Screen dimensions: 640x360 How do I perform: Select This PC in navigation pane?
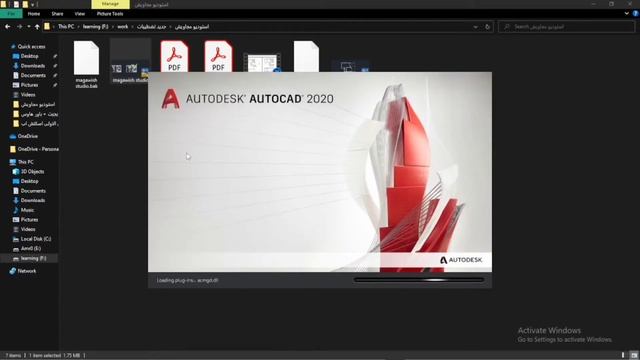point(22,162)
